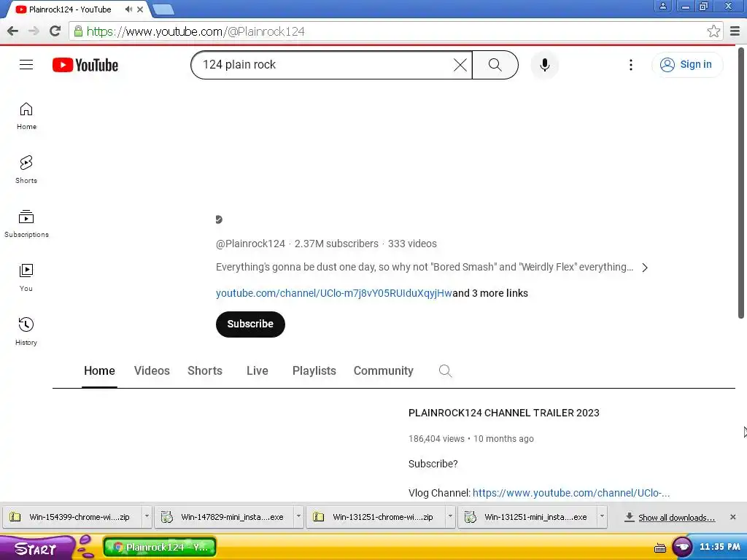Image resolution: width=747 pixels, height=560 pixels.
Task: Click the Plainrock124 taskbar button
Action: [x=160, y=547]
